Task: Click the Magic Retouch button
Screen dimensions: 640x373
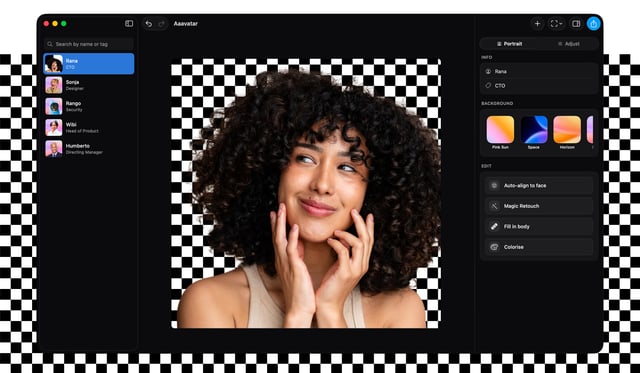Action: click(539, 206)
